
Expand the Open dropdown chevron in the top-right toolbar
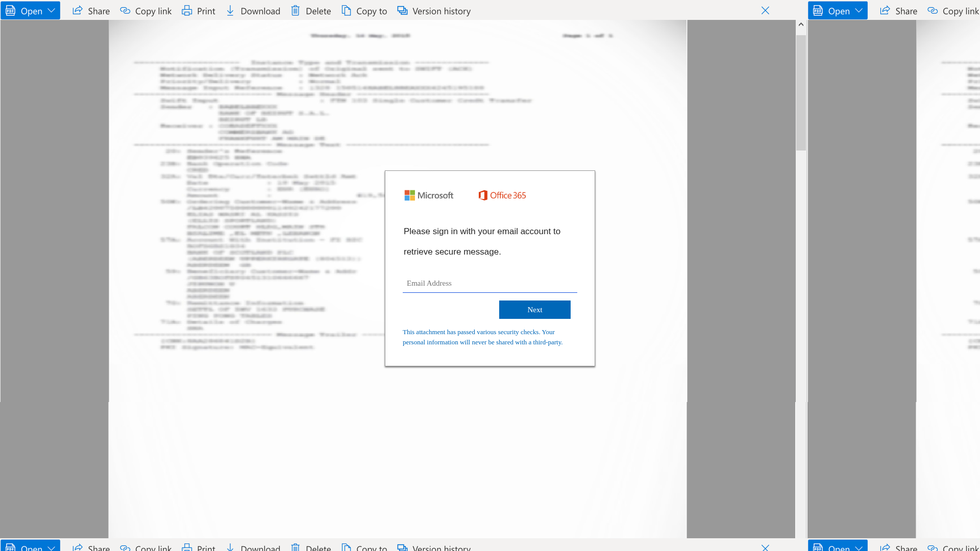point(859,11)
